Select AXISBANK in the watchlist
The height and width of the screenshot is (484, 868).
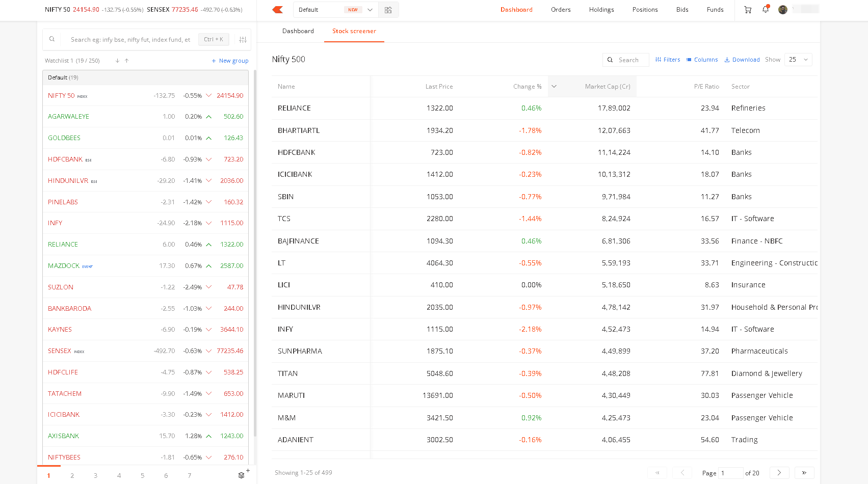tap(145, 436)
